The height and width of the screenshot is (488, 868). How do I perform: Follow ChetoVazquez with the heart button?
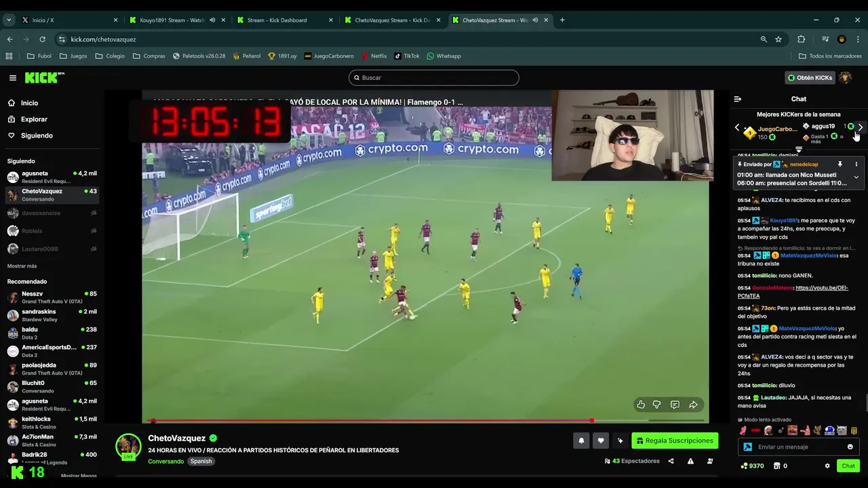tap(601, 441)
